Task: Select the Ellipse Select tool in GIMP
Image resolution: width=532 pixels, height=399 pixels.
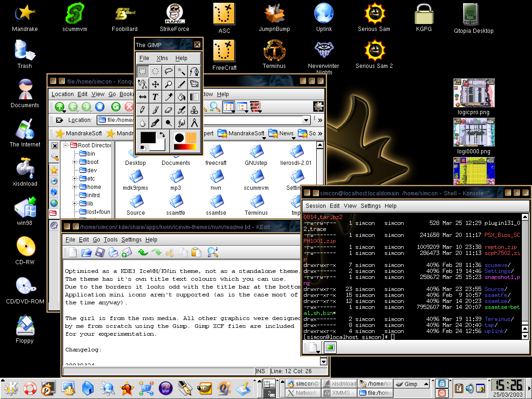Action: coord(155,71)
